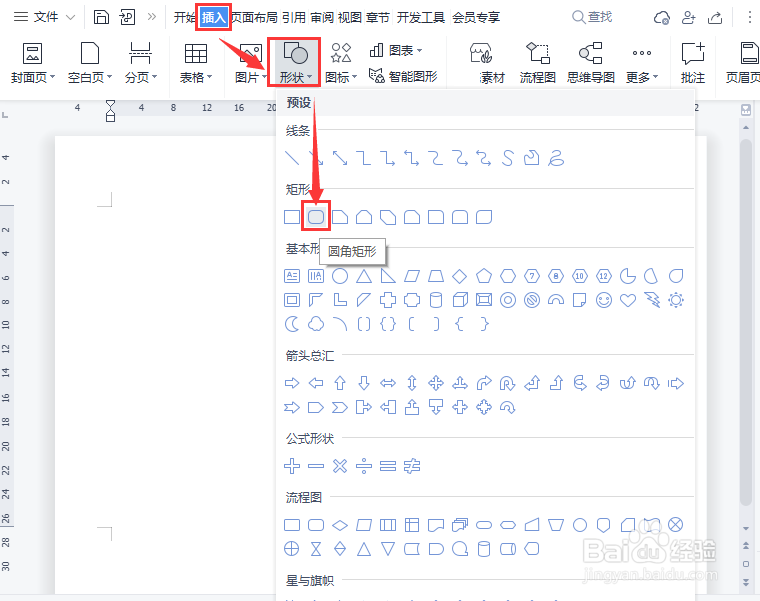Open the 页面布局 page layout tab
This screenshot has height=601, width=760.
(254, 17)
